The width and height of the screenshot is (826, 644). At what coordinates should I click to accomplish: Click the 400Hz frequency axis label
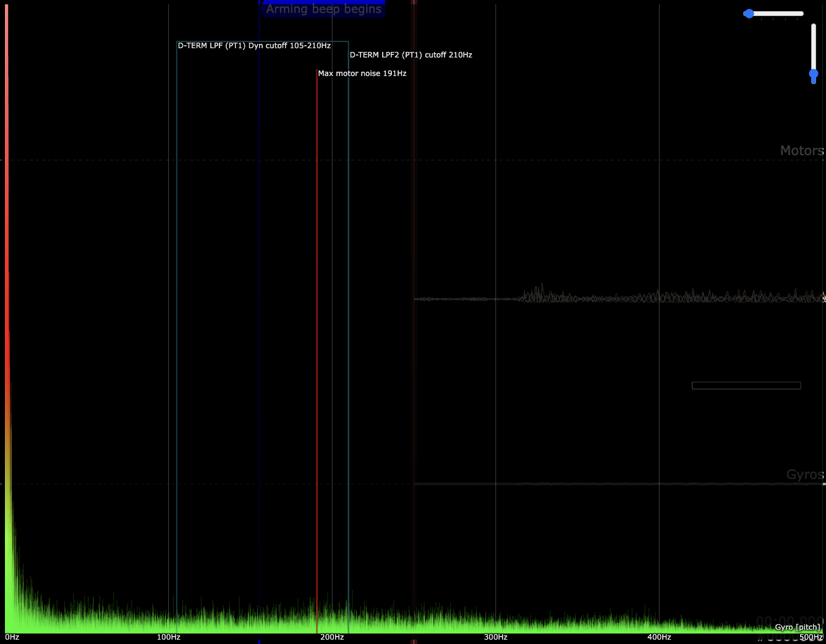(659, 637)
